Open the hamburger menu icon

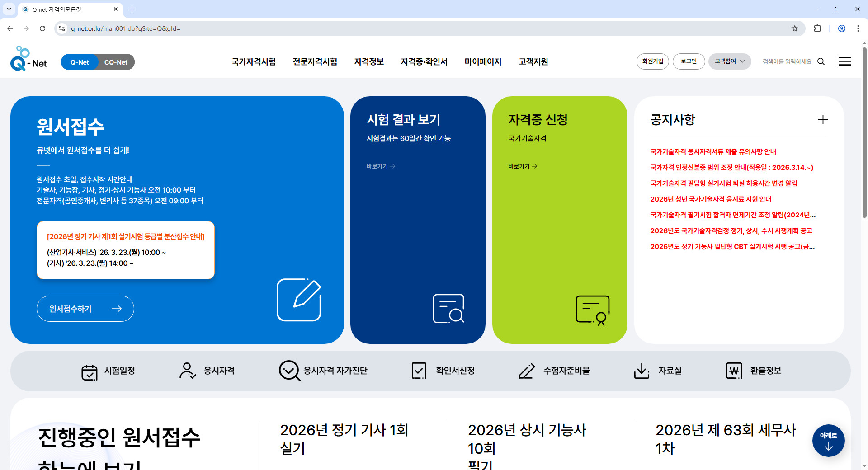point(844,61)
